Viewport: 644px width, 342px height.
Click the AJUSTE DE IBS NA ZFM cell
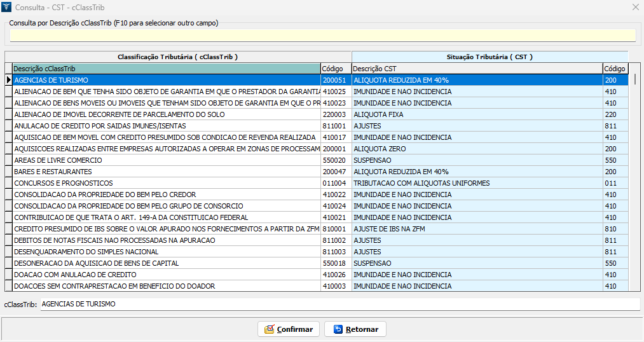coord(477,229)
